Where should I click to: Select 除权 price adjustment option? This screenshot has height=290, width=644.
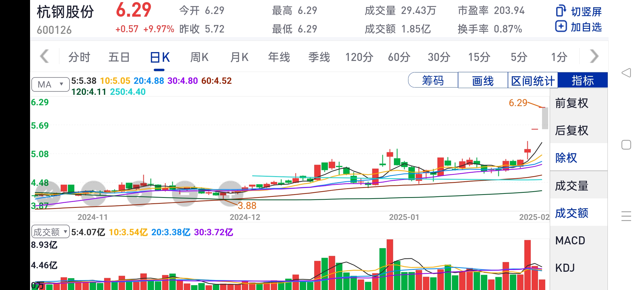[566, 158]
